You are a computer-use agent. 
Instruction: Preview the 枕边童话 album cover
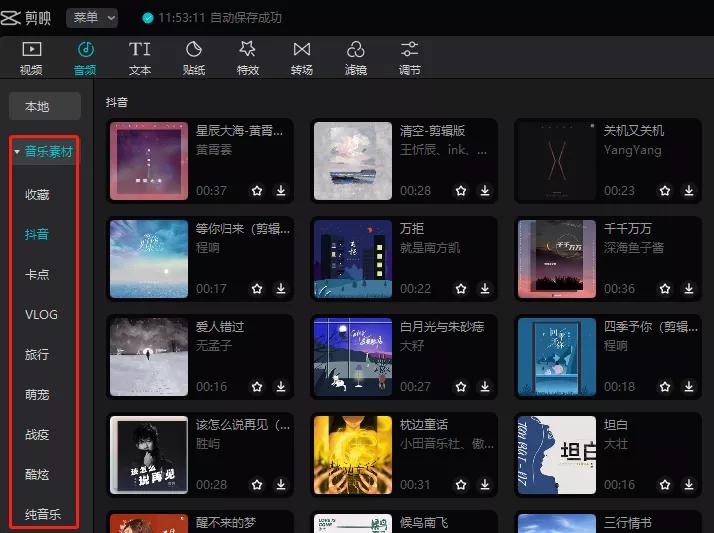[353, 455]
